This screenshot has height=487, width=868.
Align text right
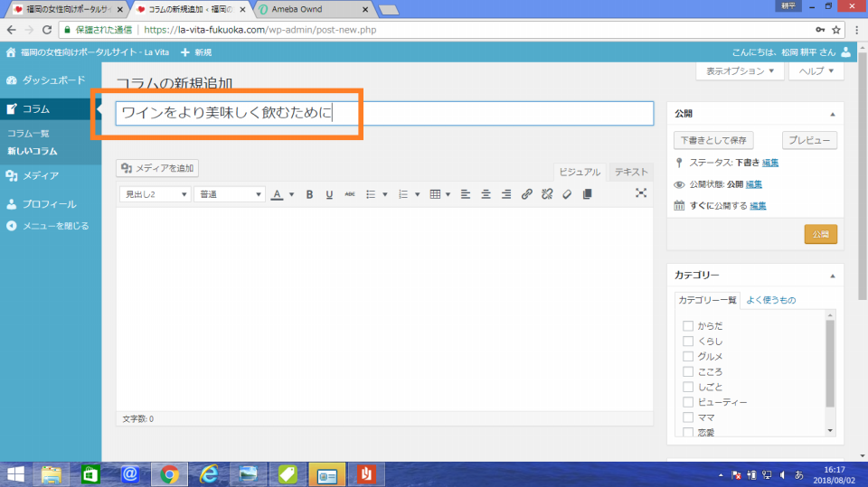(506, 194)
